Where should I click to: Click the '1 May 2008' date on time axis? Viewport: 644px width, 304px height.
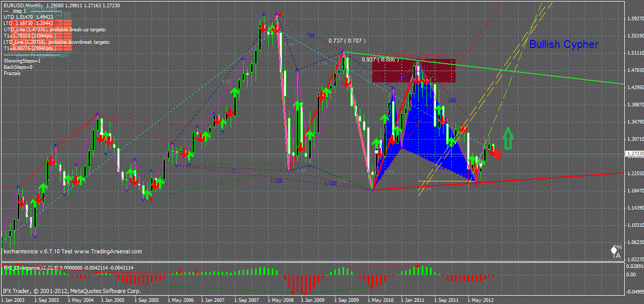coord(280,300)
